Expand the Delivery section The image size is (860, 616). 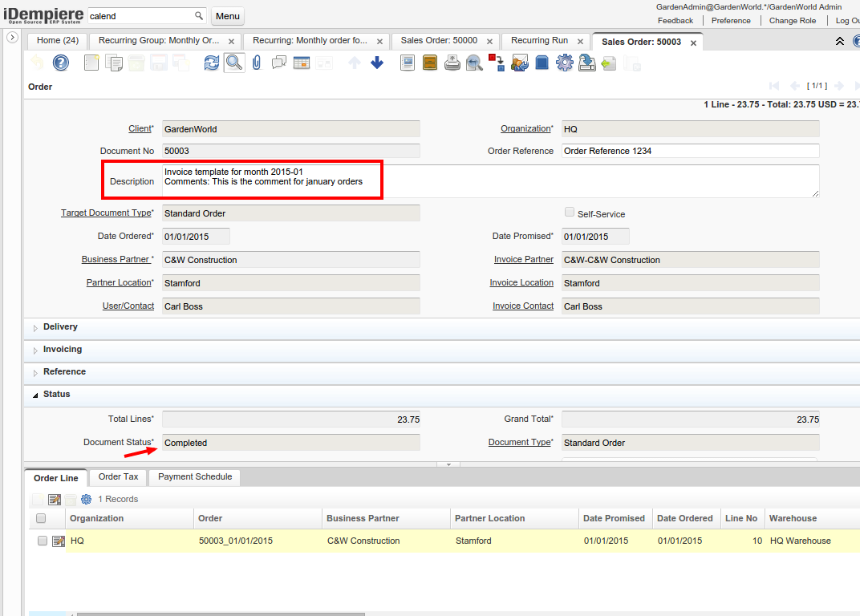60,327
